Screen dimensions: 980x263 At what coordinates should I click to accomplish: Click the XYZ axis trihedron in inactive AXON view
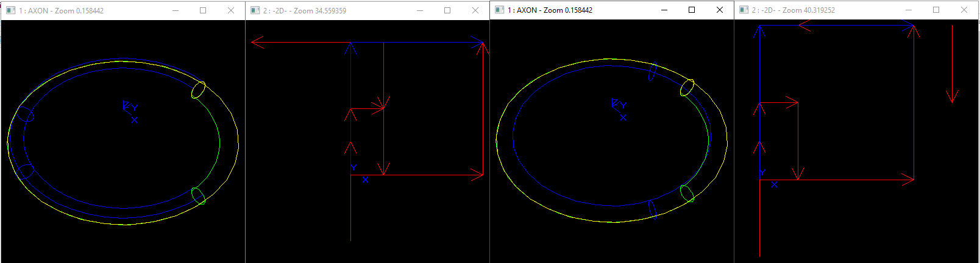pyautogui.click(x=130, y=108)
